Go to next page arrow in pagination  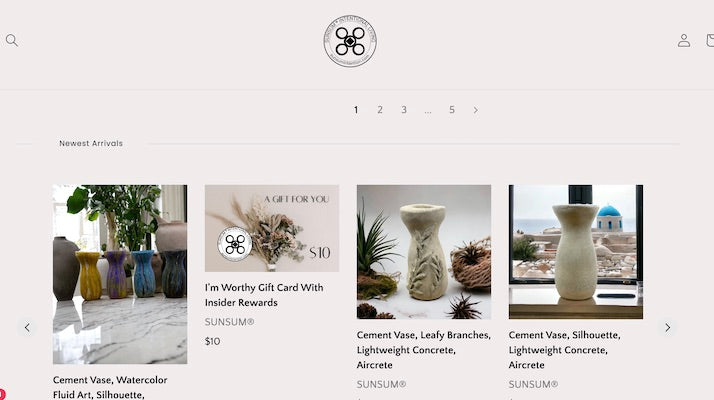(475, 110)
